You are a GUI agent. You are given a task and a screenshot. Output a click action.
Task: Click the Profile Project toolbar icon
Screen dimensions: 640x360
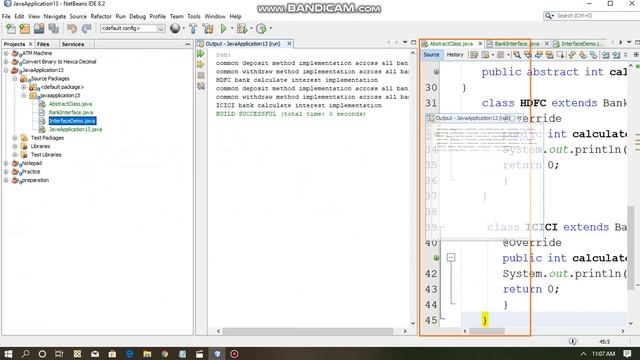tap(261, 29)
